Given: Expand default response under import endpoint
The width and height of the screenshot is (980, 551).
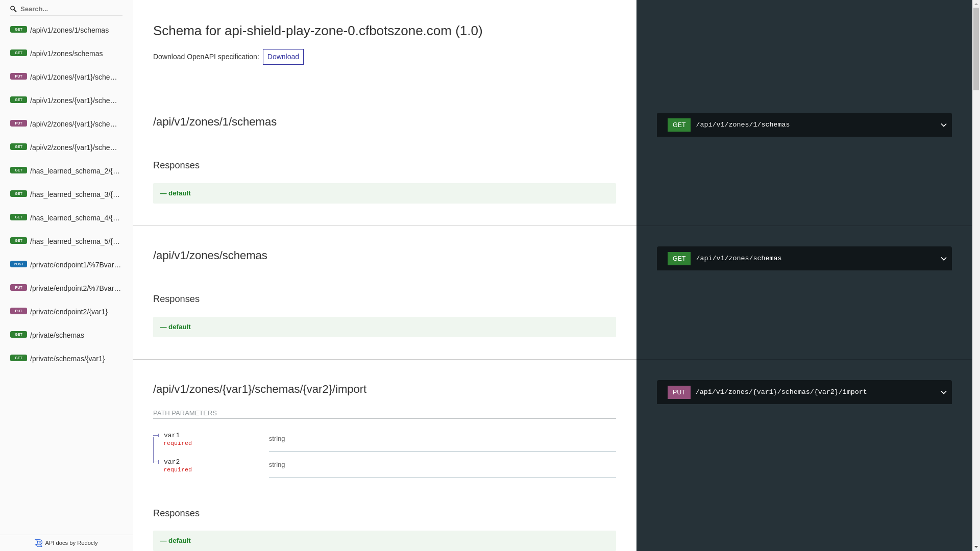Looking at the screenshot, I should click(384, 541).
